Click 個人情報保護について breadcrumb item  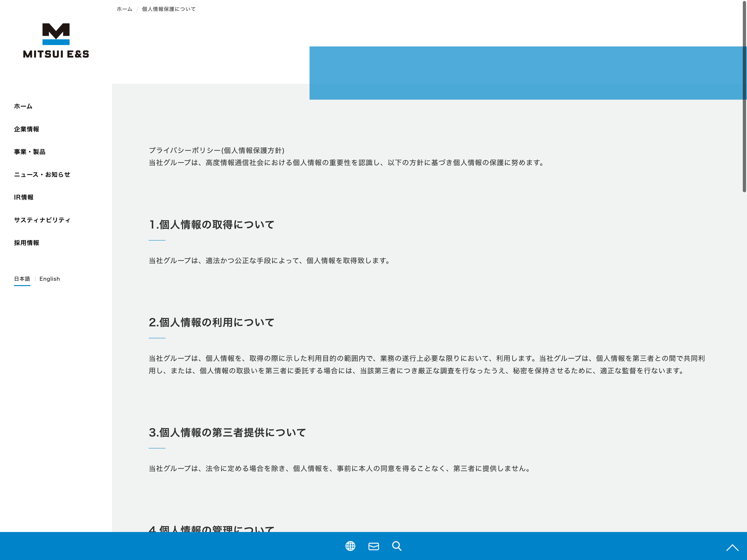click(x=169, y=9)
